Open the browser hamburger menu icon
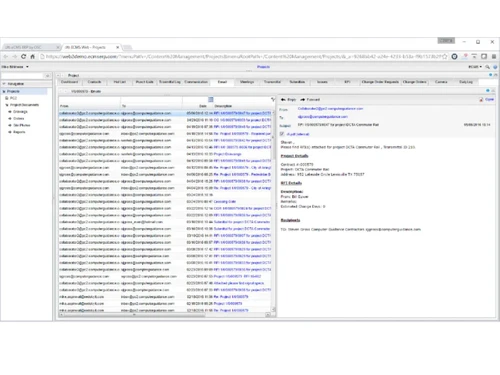The image size is (500, 375). coord(494,57)
